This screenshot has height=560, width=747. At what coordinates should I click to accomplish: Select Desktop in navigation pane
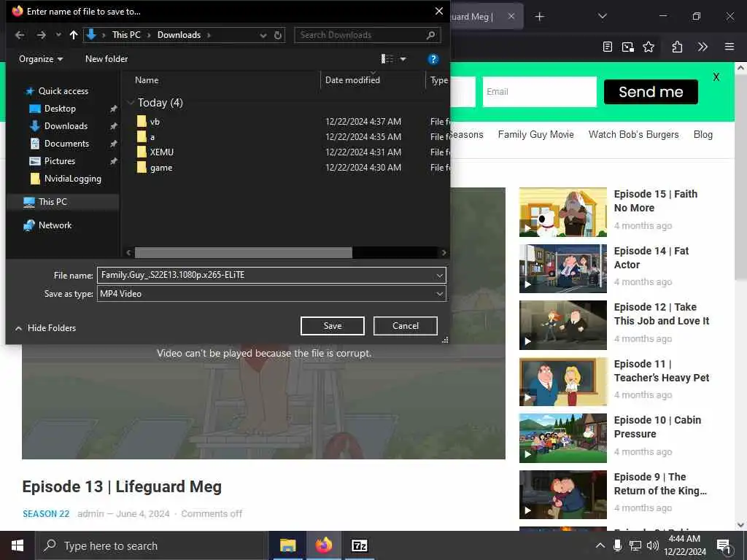pos(60,109)
